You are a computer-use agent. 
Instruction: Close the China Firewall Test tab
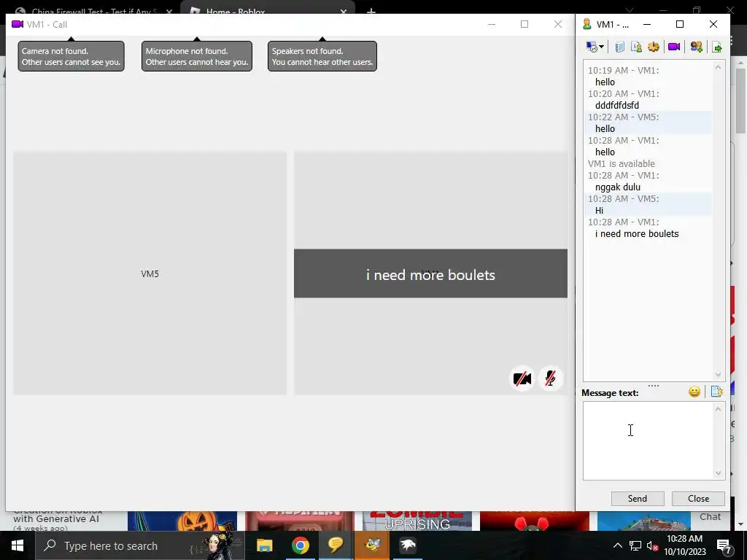coord(169,12)
